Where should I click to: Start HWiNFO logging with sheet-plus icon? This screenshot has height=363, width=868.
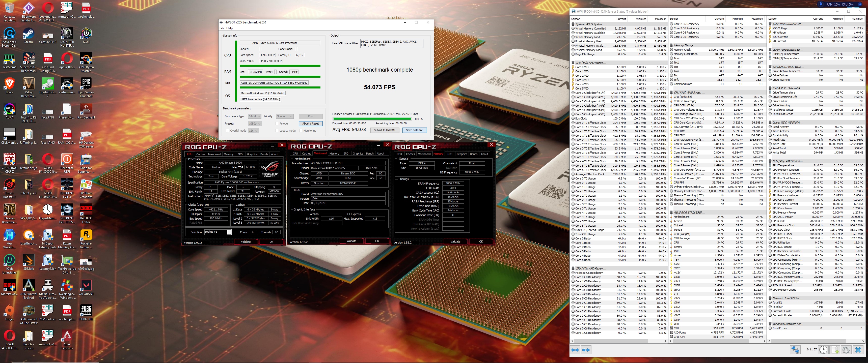pyautogui.click(x=835, y=350)
